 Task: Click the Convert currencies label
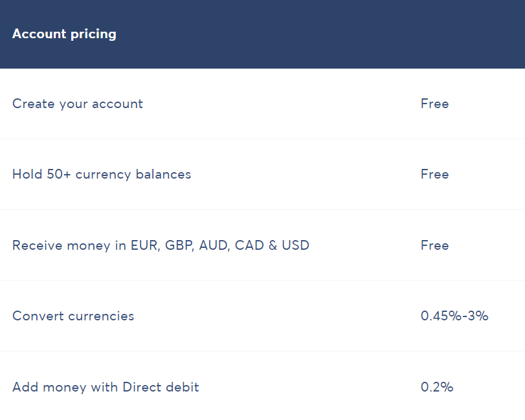73,316
